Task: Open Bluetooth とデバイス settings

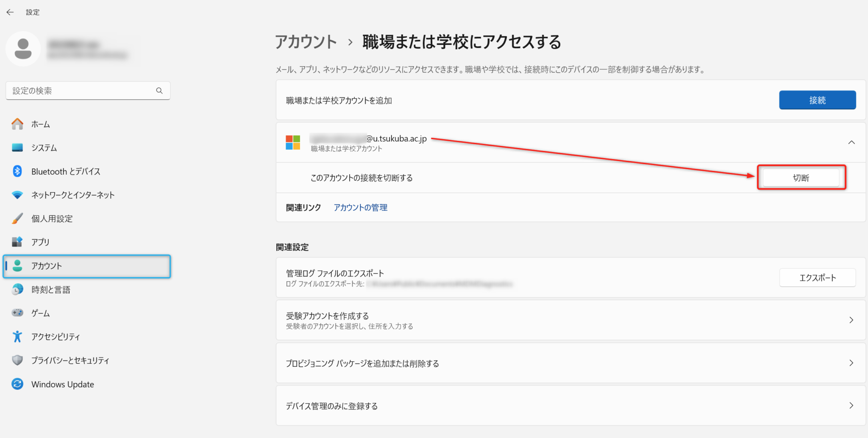Action: click(x=17, y=171)
